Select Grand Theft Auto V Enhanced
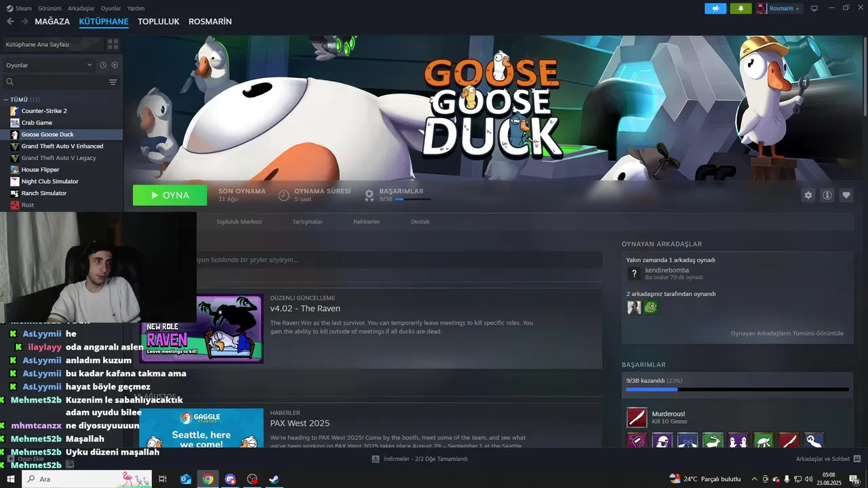 click(62, 146)
